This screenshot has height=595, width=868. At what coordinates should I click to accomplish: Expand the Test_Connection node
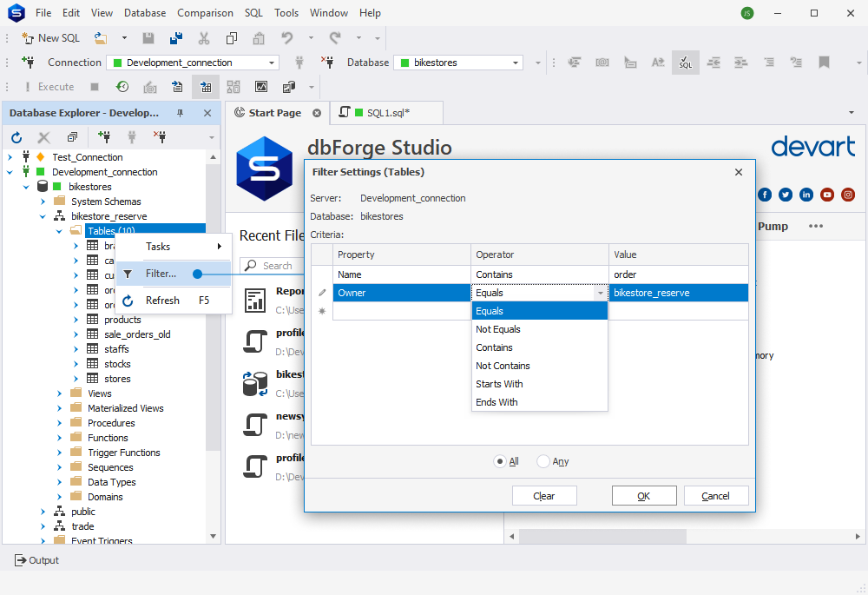[x=10, y=157]
